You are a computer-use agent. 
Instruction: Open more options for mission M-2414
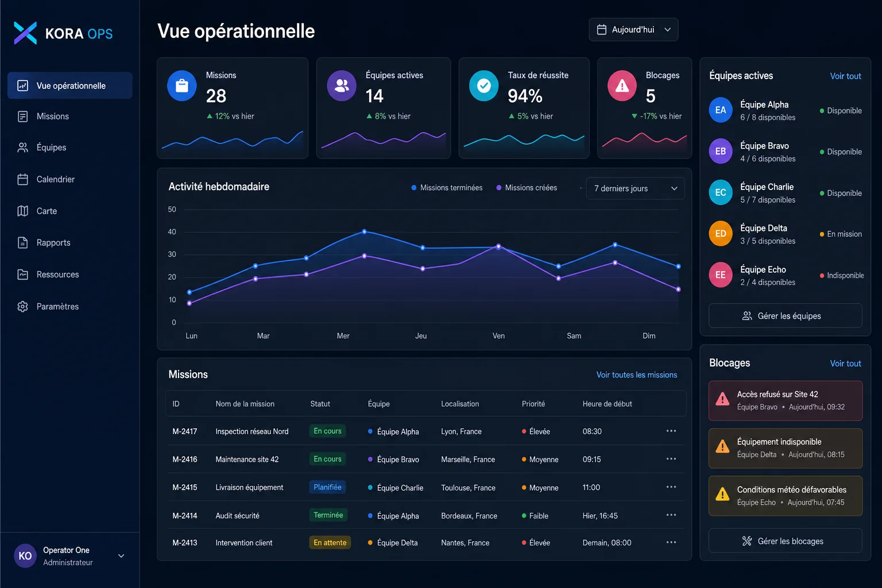671,515
